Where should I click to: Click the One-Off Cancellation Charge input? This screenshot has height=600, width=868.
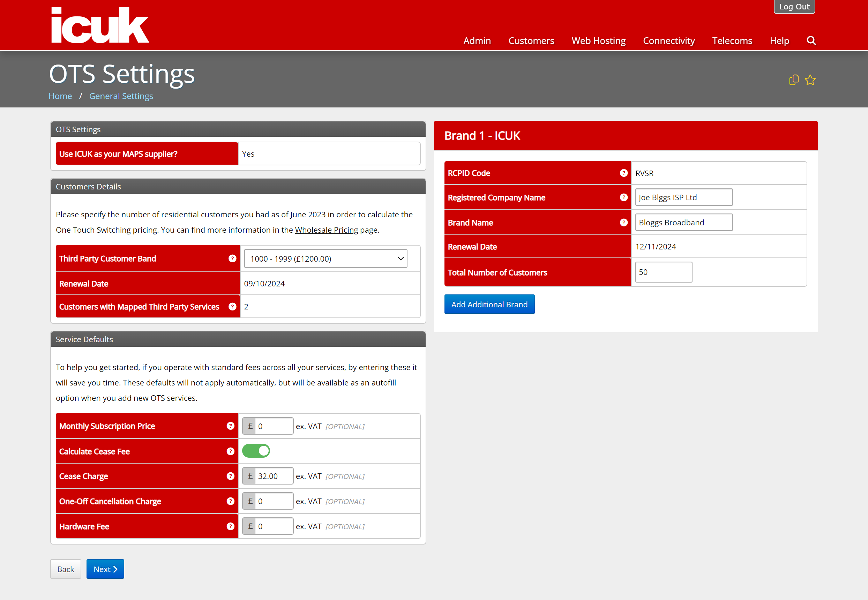tap(274, 501)
